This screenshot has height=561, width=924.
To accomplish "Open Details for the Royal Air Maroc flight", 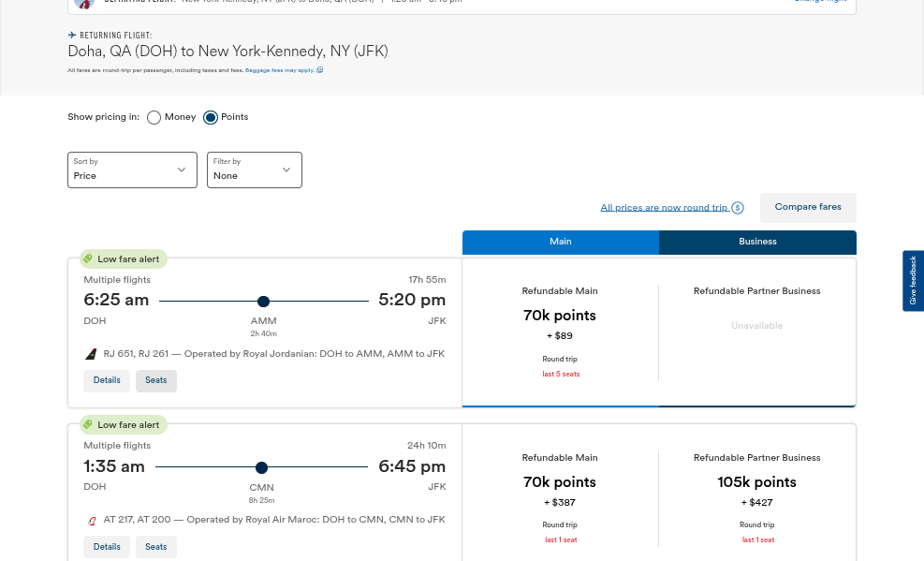I will pos(107,547).
